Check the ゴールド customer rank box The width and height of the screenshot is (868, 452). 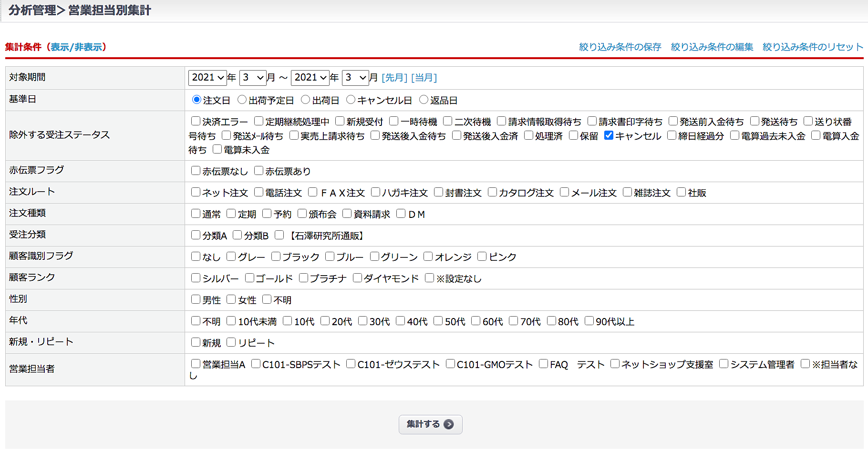click(x=249, y=278)
